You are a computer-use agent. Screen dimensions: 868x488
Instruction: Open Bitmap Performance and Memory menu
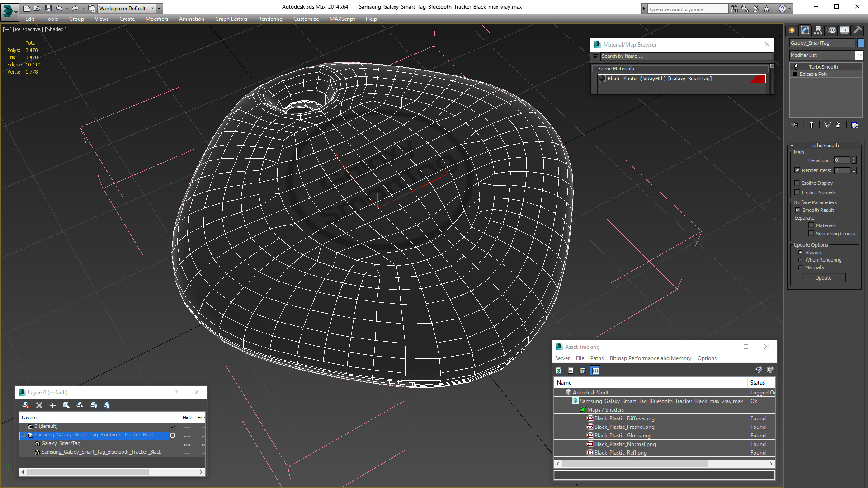coord(650,358)
